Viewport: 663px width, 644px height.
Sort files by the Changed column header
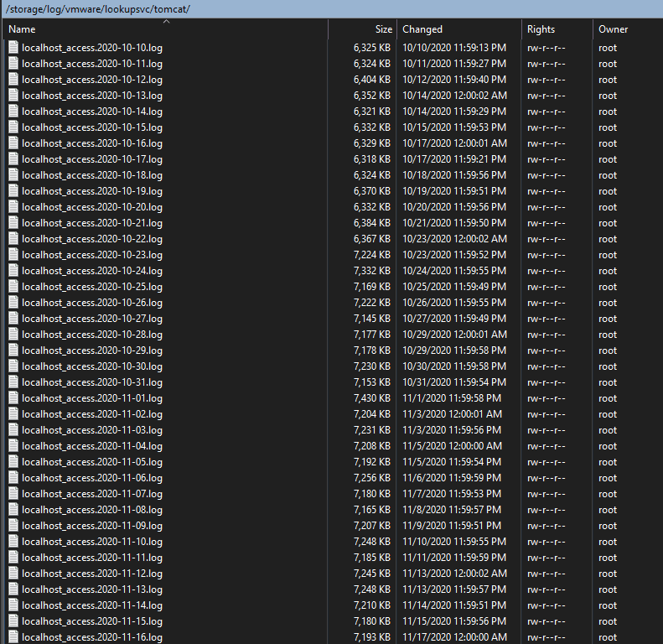pos(458,29)
